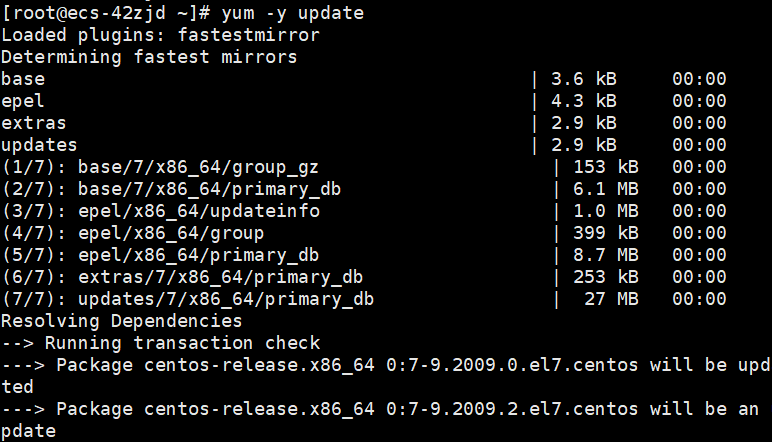The image size is (772, 442).
Task: Click the '6.1 MB' size value
Action: pos(606,189)
